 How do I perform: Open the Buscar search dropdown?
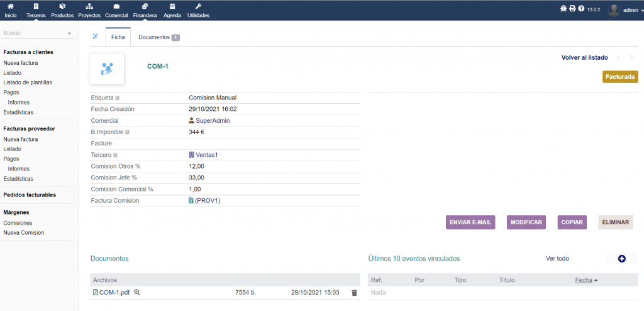click(x=37, y=33)
